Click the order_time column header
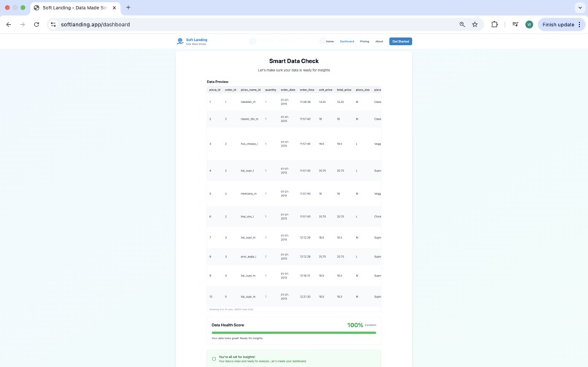Screen dimensions: 588x367 (x=306, y=90)
